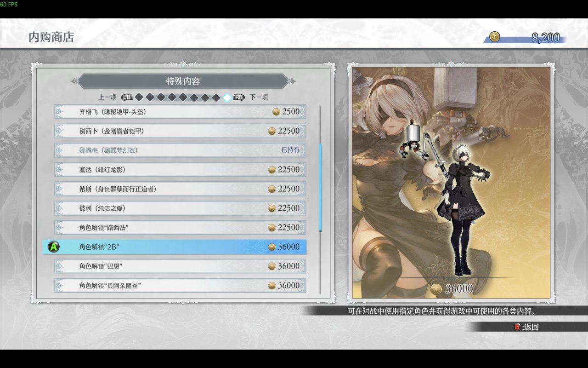Image resolution: width=588 pixels, height=368 pixels.
Task: Click the 36000 price in the 2B row
Action: tap(288, 247)
